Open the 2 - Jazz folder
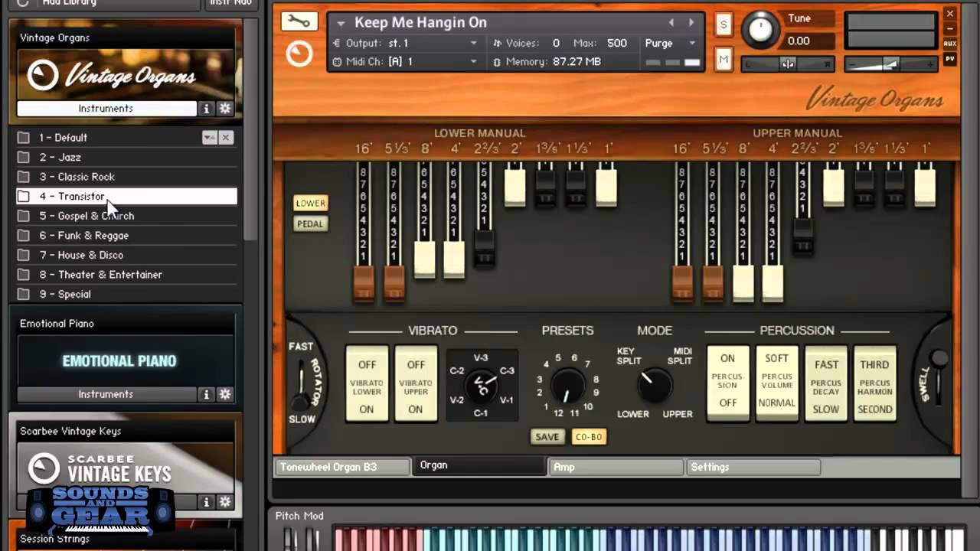Image resolution: width=980 pixels, height=551 pixels. [x=126, y=157]
